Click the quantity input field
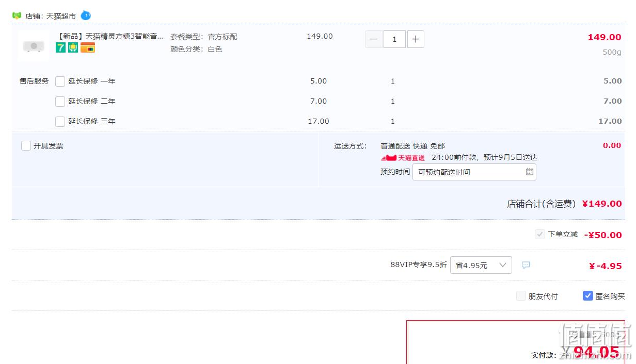Screen dimensions: 636x364 click(394, 39)
